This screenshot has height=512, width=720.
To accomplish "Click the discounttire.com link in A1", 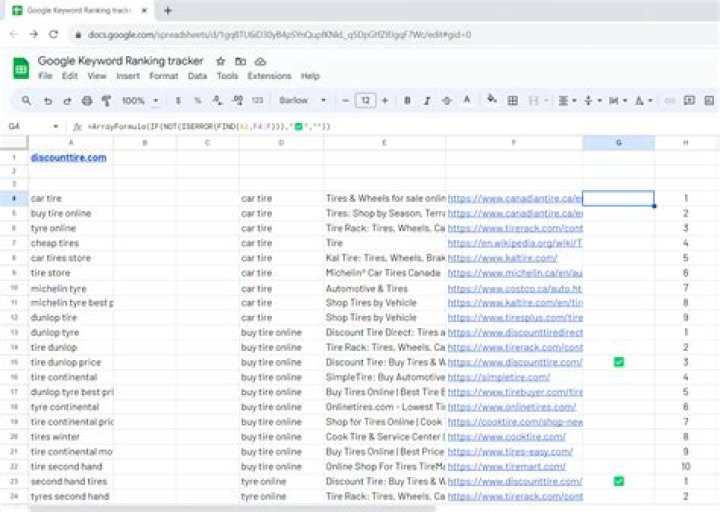I will 68,158.
